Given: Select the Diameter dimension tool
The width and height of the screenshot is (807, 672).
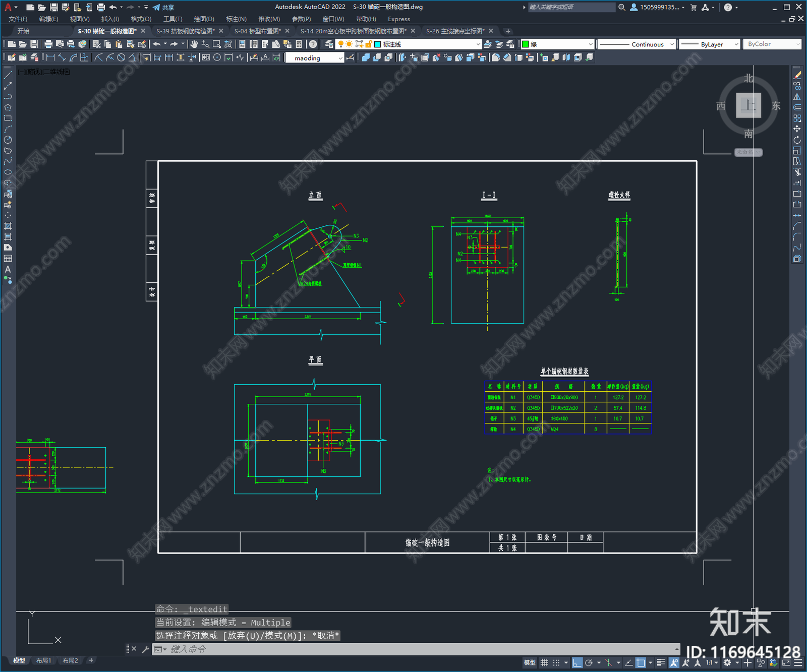Looking at the screenshot, I should (x=121, y=57).
